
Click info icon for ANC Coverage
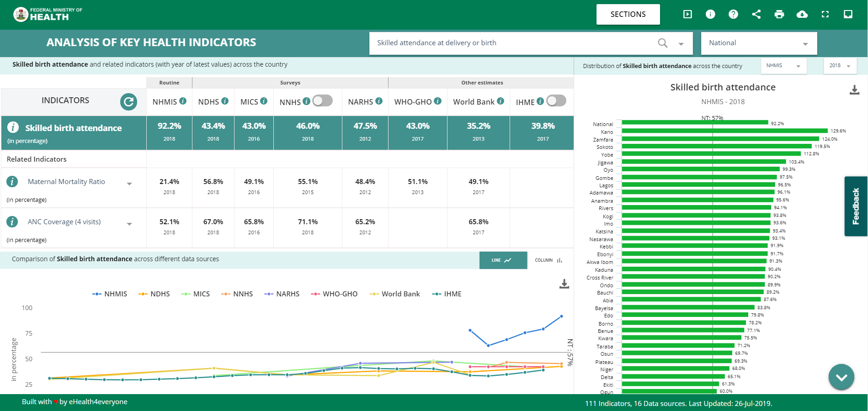pyautogui.click(x=12, y=221)
